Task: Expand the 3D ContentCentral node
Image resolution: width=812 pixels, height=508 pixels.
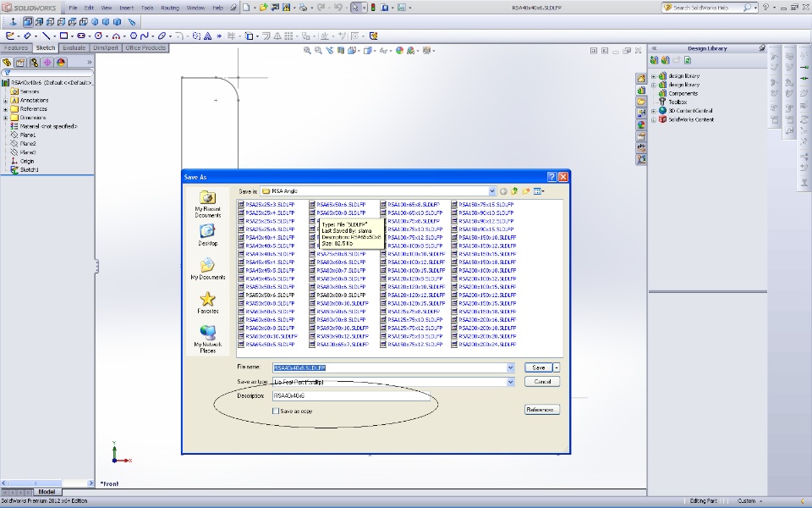Action: point(654,111)
